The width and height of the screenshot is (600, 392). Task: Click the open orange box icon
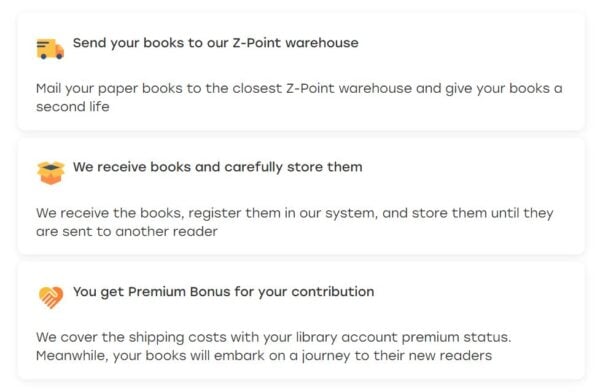51,173
